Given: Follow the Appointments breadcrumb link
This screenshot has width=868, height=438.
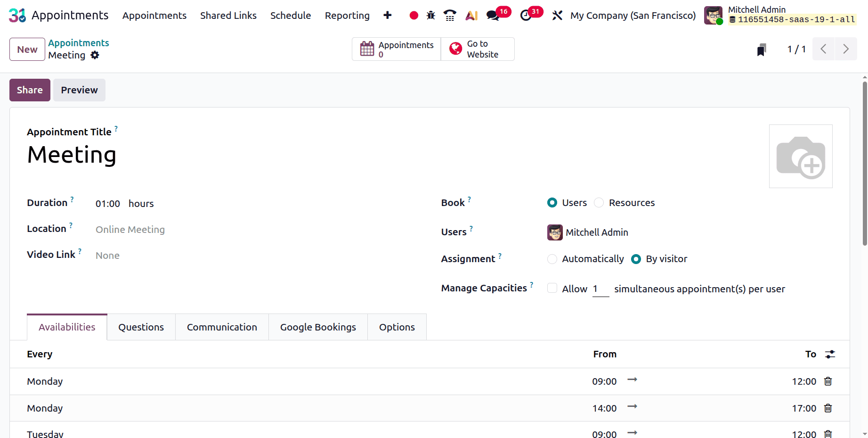Looking at the screenshot, I should tap(79, 43).
